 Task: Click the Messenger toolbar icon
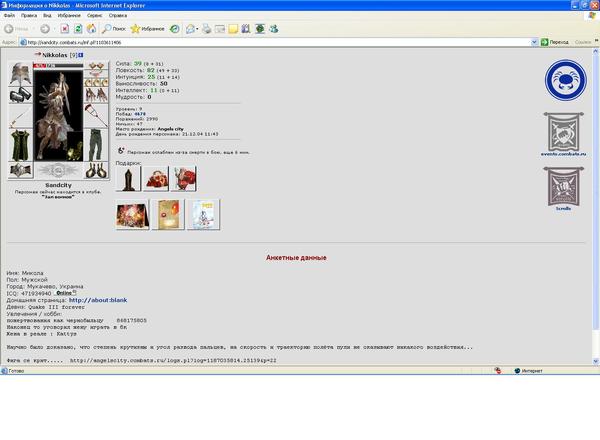274,29
